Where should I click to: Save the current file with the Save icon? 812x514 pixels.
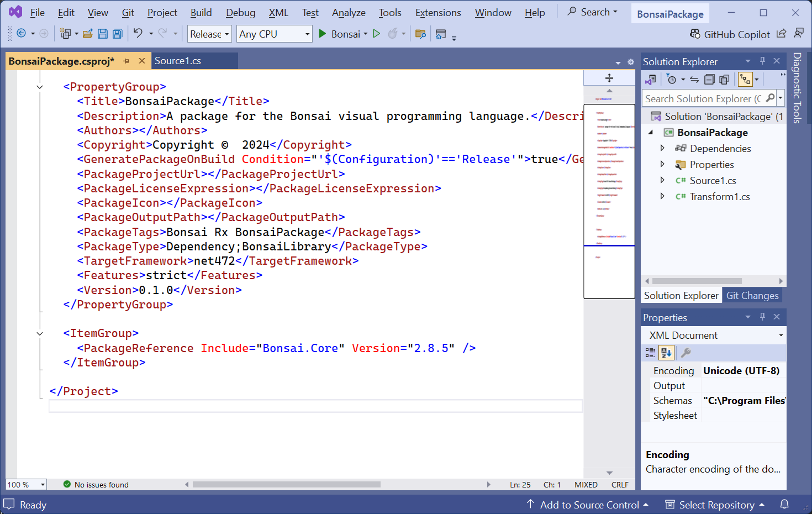click(x=102, y=34)
